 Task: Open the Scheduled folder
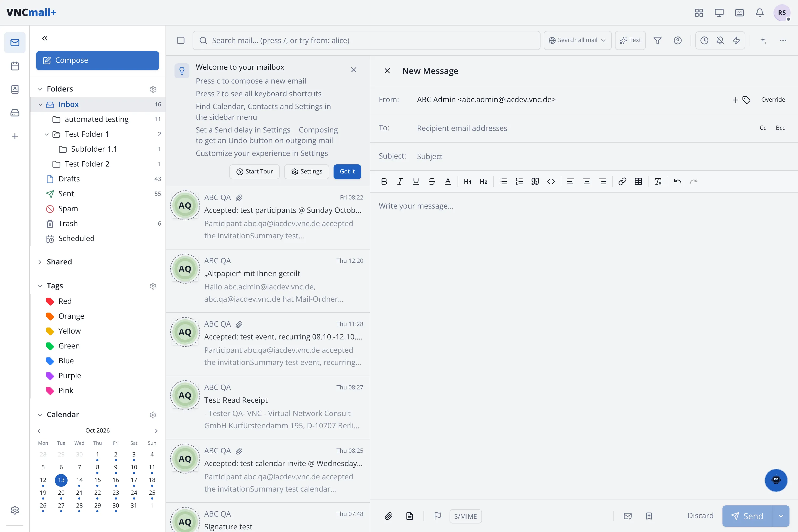tap(98, 239)
